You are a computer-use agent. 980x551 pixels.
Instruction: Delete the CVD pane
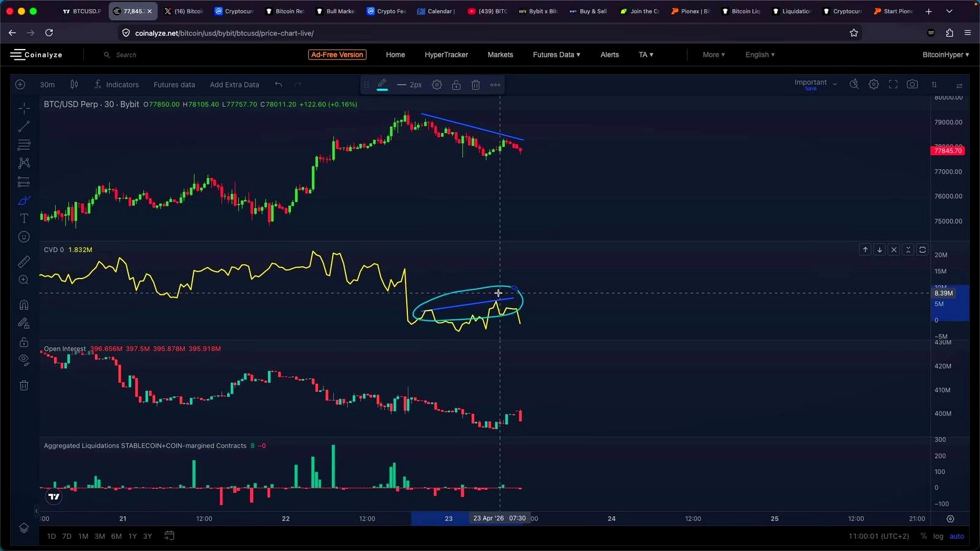[x=894, y=250]
